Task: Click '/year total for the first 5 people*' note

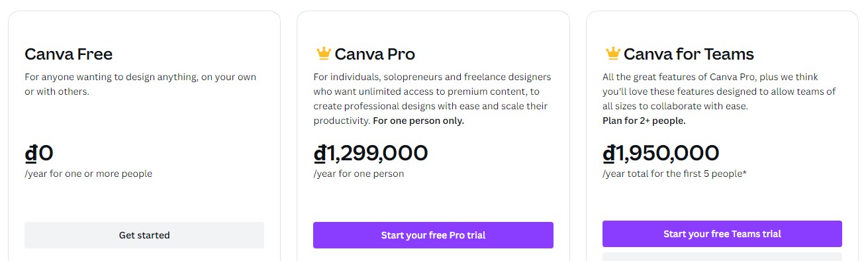Action: (x=675, y=174)
